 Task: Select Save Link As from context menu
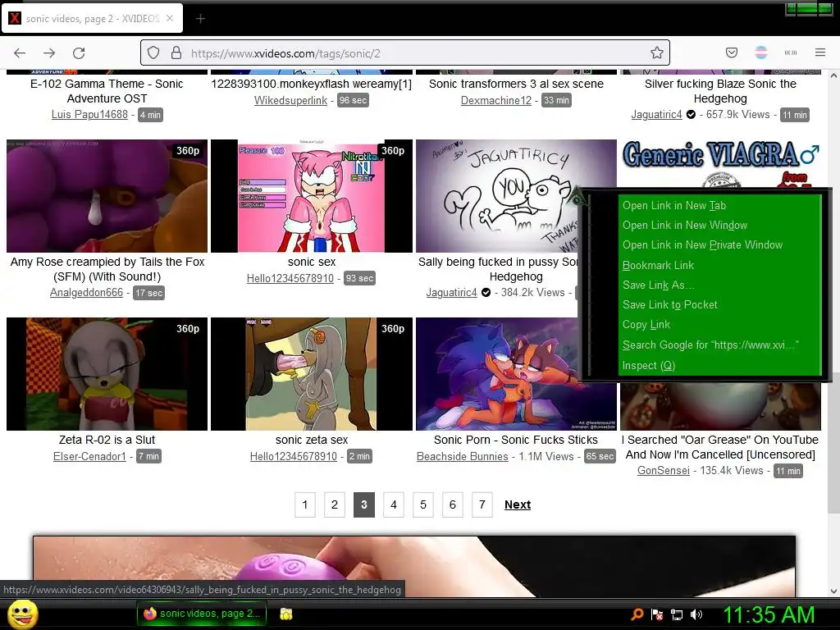coord(658,285)
